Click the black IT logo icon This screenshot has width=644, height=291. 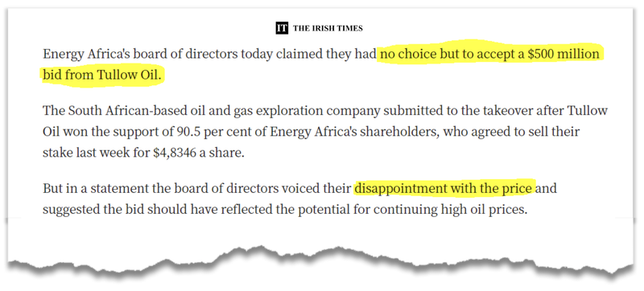click(282, 28)
